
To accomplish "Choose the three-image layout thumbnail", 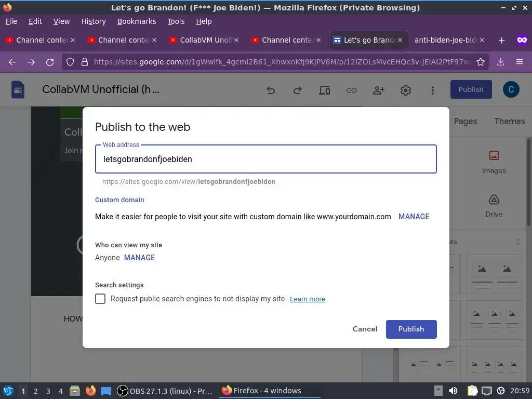I will pyautogui.click(x=495, y=320).
